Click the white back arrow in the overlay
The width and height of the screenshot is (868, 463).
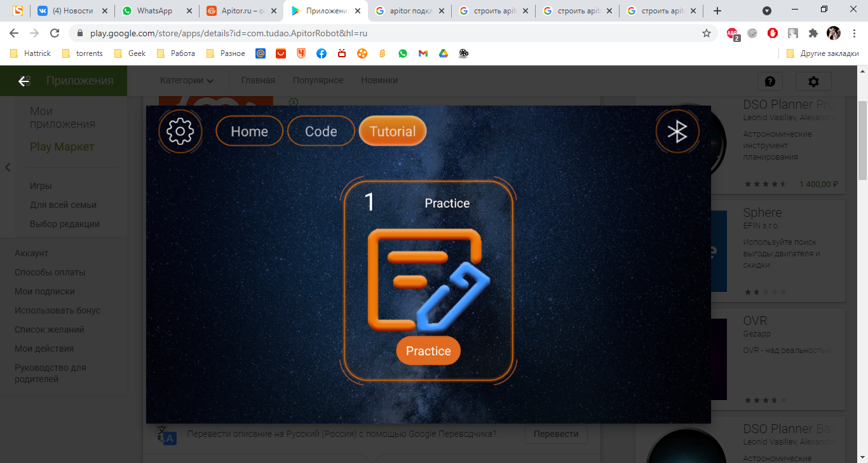(x=24, y=81)
